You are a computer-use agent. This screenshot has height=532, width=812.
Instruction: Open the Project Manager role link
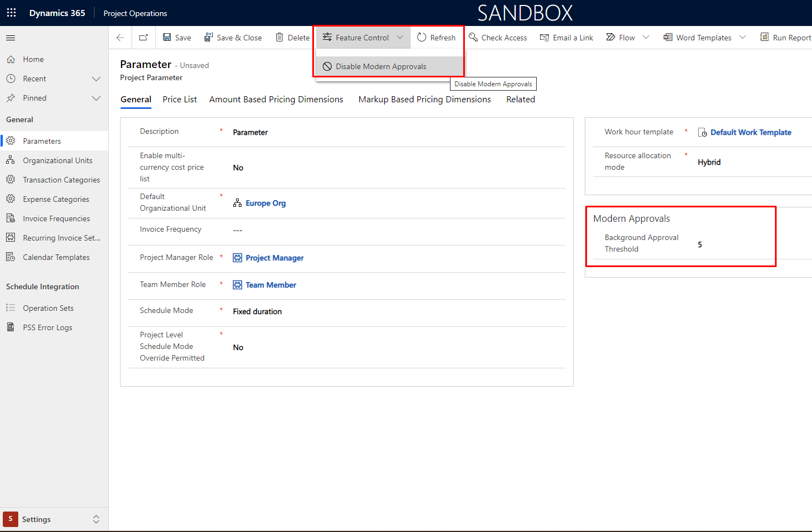(275, 258)
